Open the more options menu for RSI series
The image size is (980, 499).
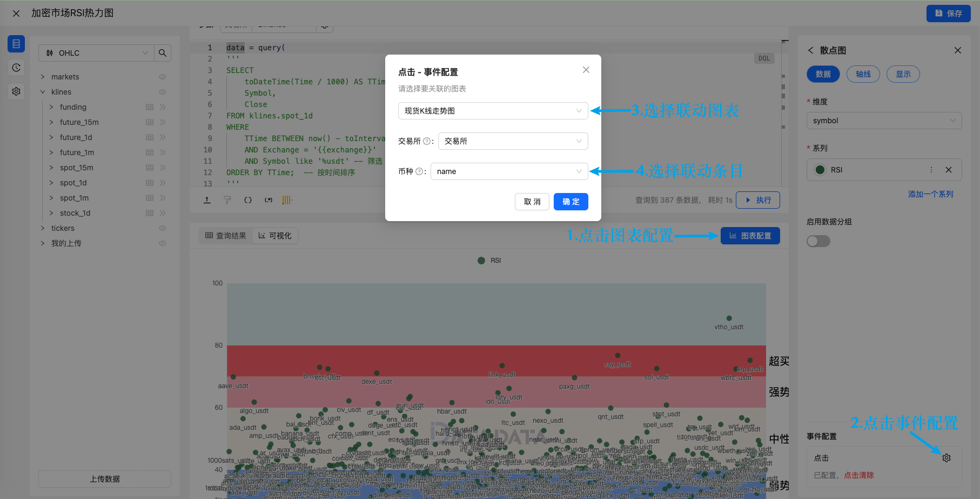[931, 170]
